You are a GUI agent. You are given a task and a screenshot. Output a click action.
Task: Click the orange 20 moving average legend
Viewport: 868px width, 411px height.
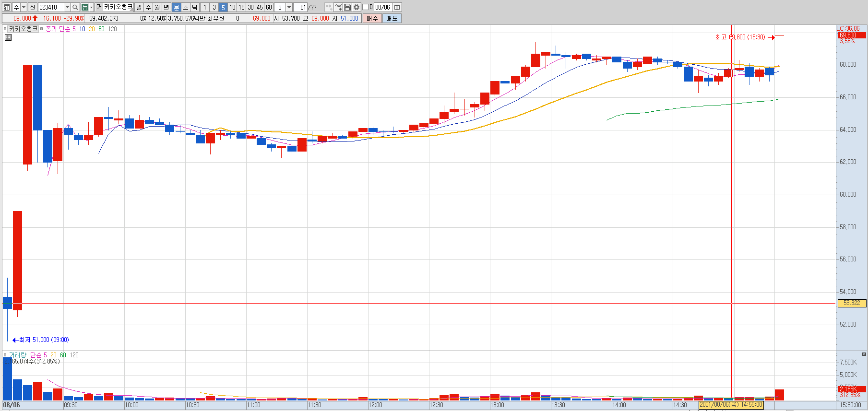[92, 29]
